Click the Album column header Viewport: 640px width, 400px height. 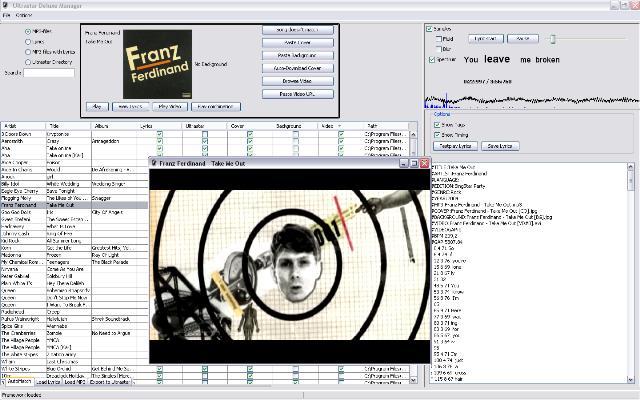tap(114, 126)
